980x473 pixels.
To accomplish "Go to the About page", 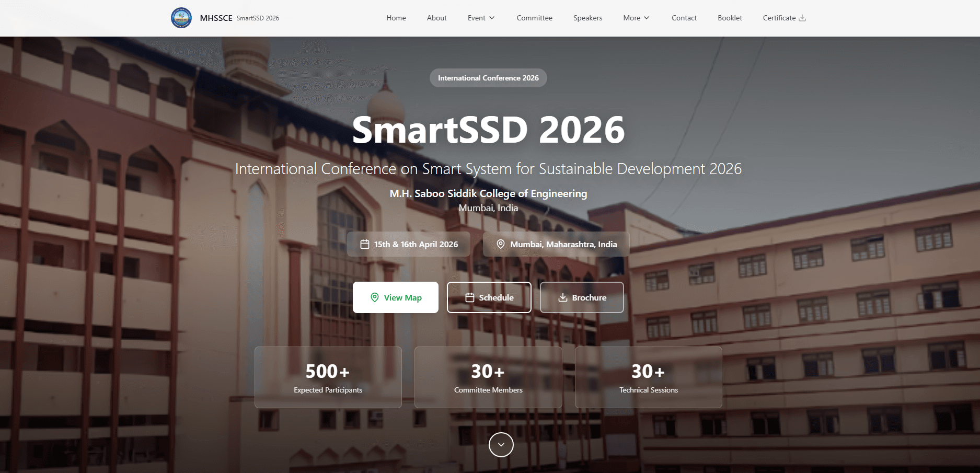I will (437, 18).
